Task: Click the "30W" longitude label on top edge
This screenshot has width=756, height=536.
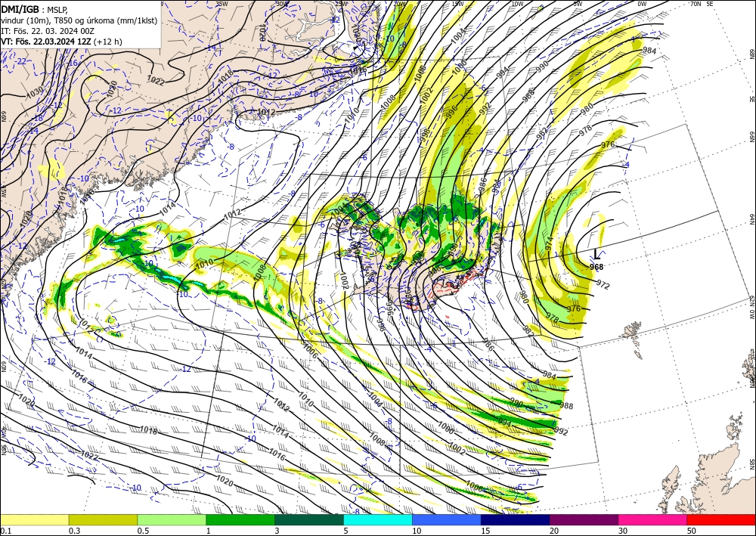Action: pos(282,4)
